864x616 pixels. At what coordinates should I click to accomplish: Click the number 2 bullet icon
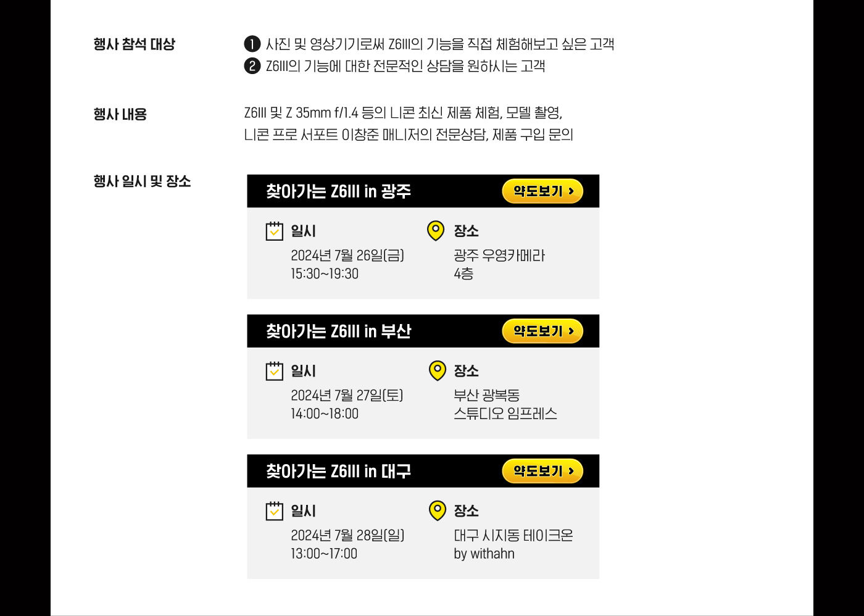[252, 66]
